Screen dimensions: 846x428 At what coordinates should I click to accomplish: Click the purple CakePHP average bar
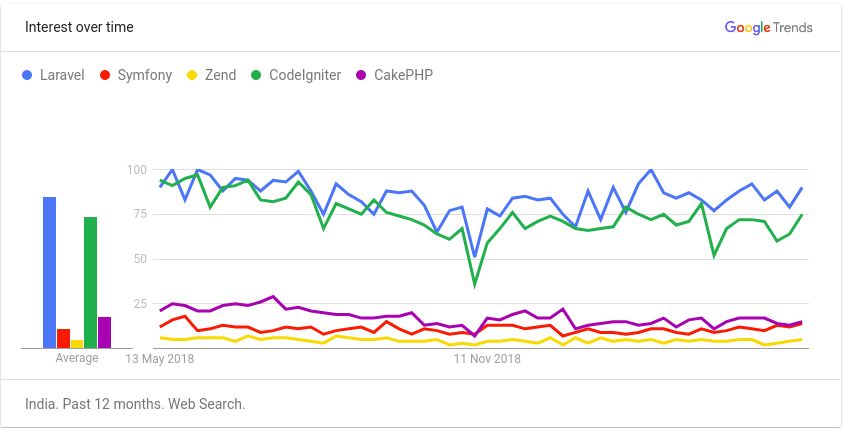click(x=104, y=332)
